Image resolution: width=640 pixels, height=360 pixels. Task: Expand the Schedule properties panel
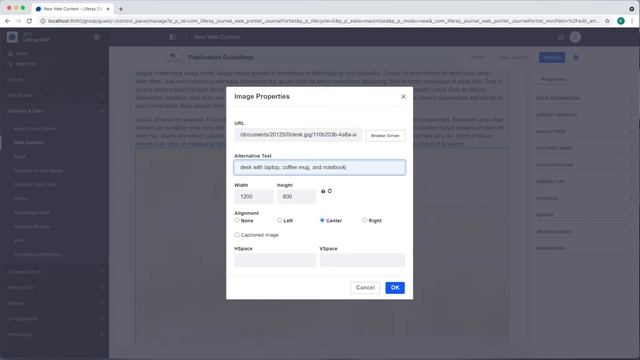tap(584, 198)
